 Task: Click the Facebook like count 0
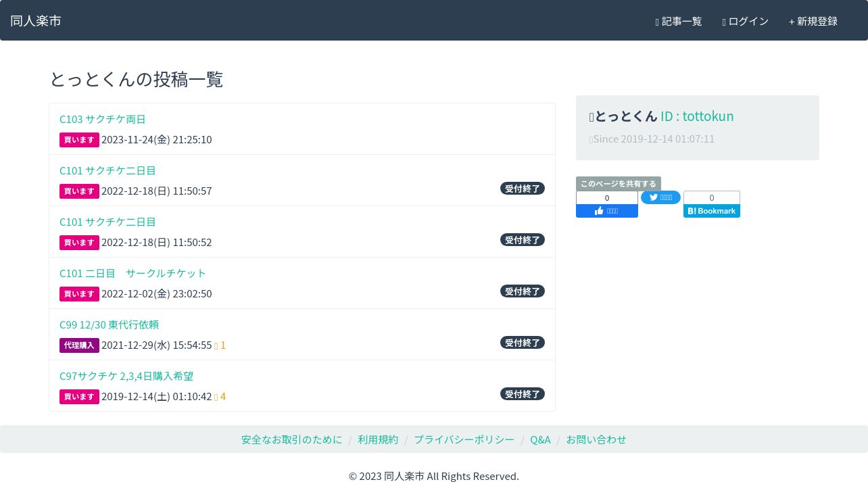(x=607, y=197)
